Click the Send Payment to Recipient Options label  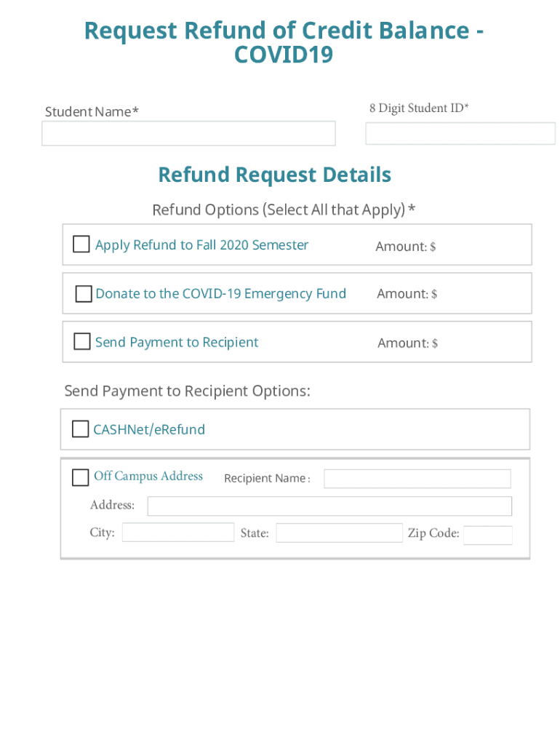point(187,391)
